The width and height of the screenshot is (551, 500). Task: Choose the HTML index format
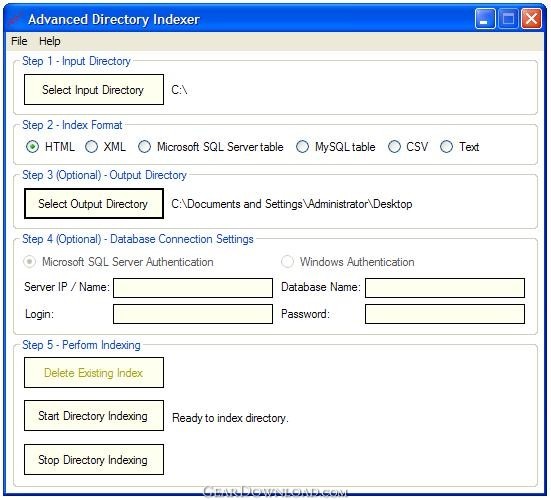pyautogui.click(x=32, y=147)
